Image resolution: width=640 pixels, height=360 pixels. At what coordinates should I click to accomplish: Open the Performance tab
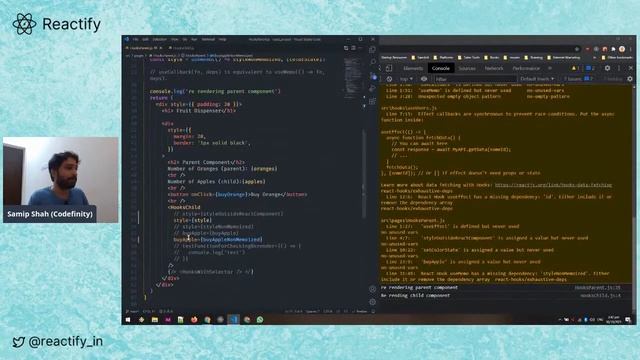526,68
